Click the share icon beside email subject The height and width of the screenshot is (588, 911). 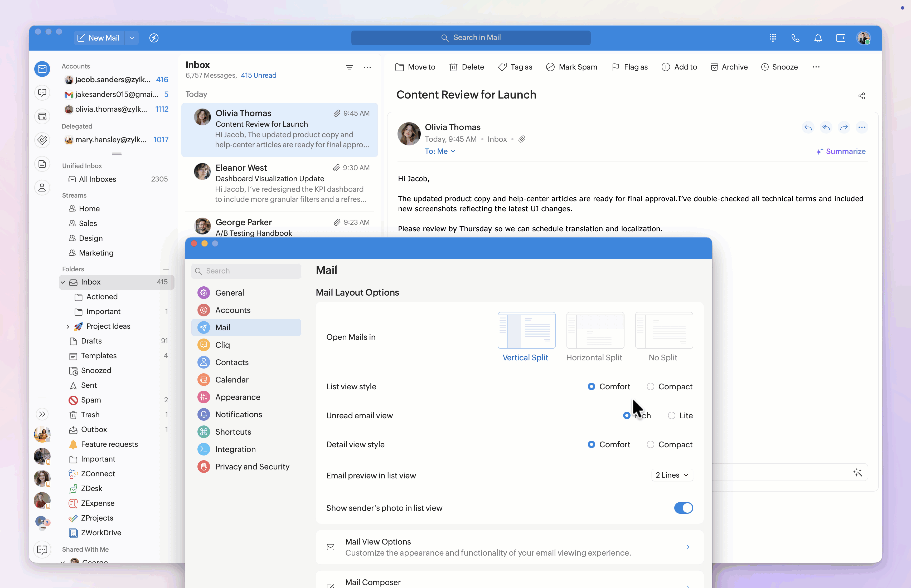(x=861, y=96)
